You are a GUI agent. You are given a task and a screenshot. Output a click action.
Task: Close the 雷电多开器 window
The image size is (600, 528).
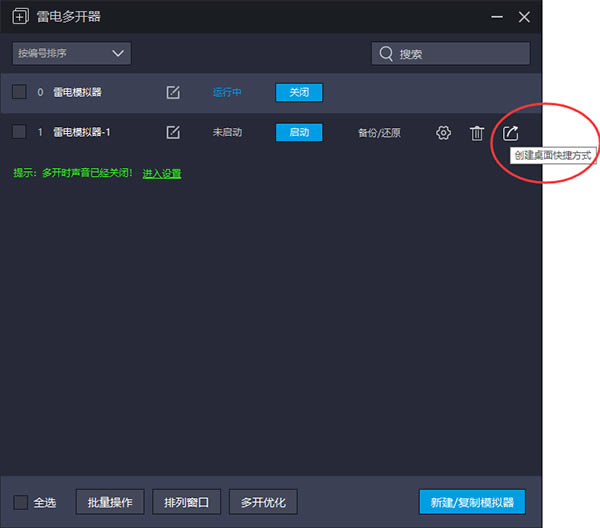[x=524, y=17]
